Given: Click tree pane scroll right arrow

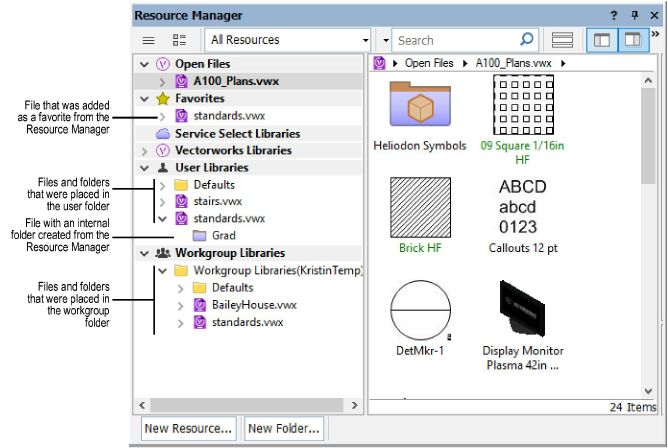Looking at the screenshot, I should [354, 405].
